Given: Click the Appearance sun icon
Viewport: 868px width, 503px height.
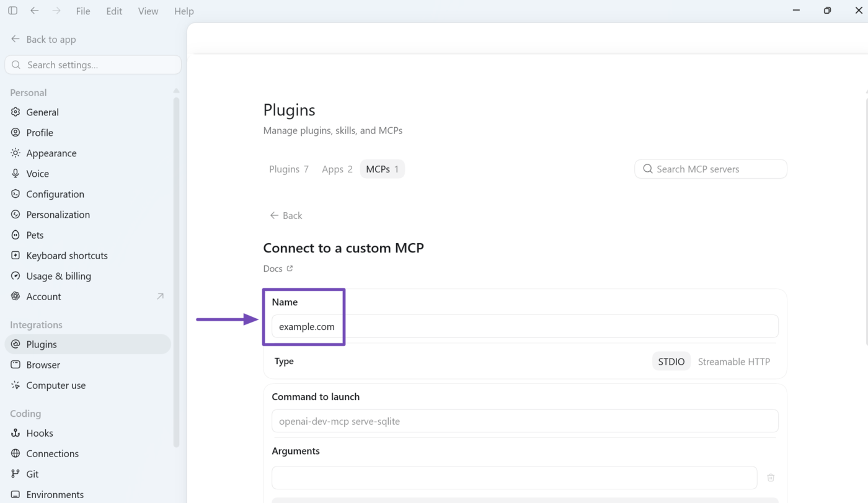Looking at the screenshot, I should (x=15, y=153).
